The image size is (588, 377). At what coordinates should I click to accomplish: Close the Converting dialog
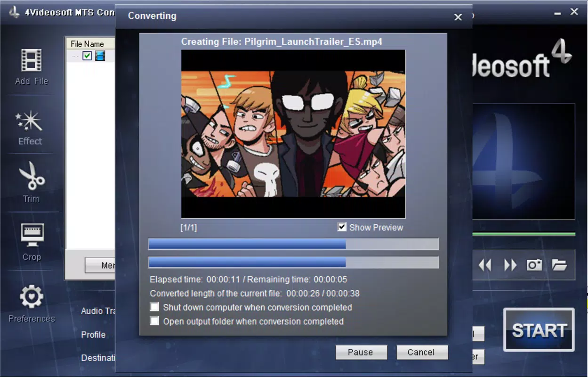pos(458,17)
